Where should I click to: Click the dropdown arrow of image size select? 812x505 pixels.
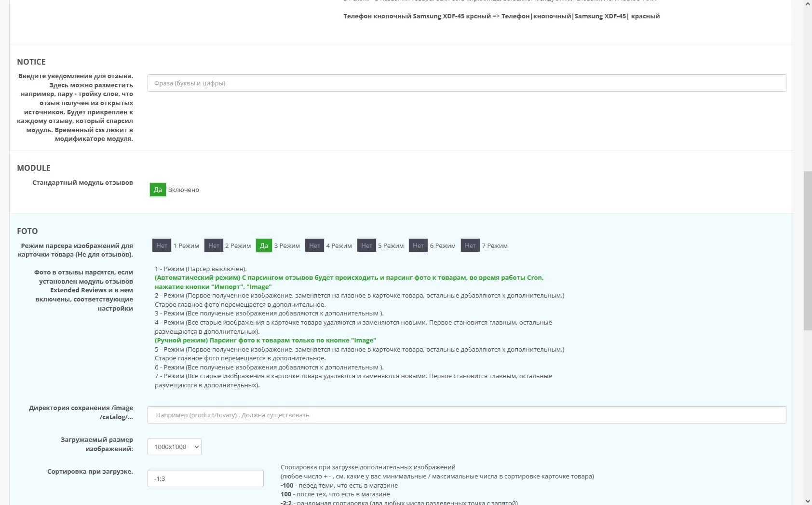click(x=196, y=447)
